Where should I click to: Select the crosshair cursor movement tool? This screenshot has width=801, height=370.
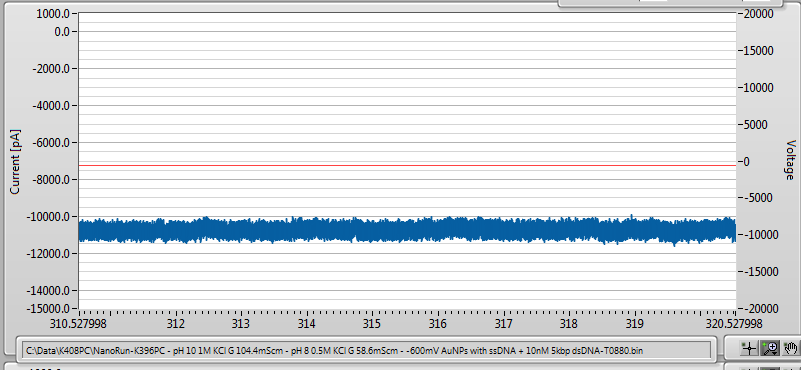[749, 349]
